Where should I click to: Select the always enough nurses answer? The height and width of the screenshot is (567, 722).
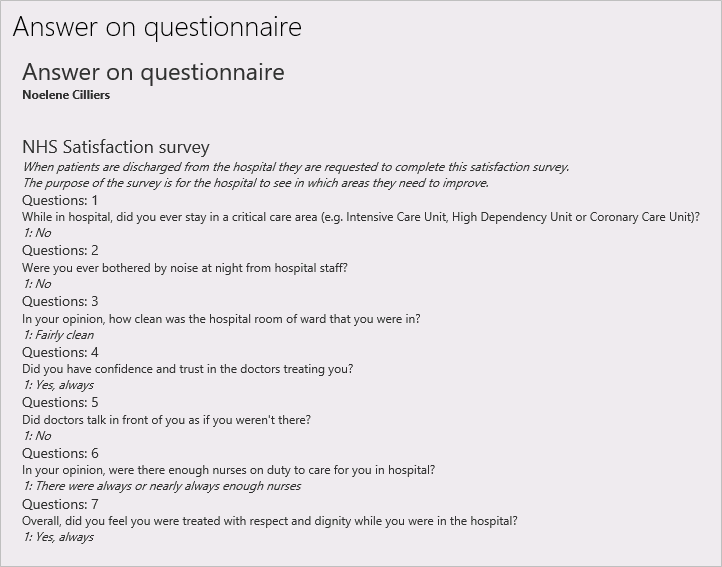click(162, 486)
